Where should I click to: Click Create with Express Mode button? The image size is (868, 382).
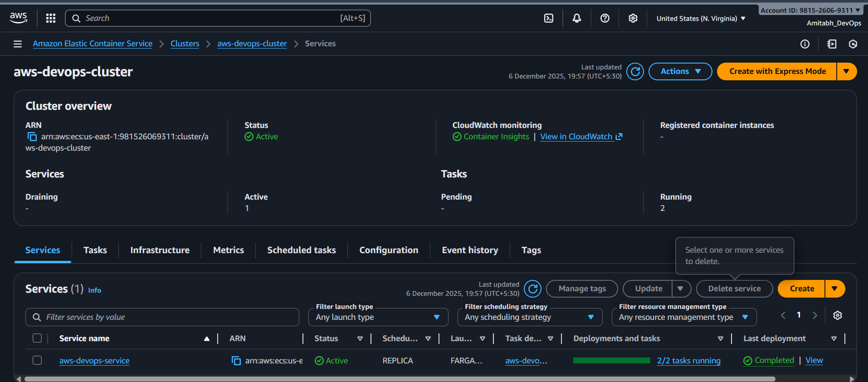(x=777, y=72)
